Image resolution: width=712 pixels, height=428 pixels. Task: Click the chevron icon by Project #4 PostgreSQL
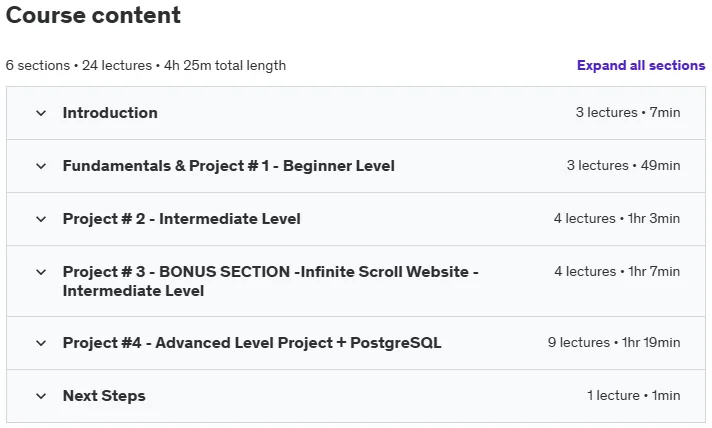tap(41, 343)
